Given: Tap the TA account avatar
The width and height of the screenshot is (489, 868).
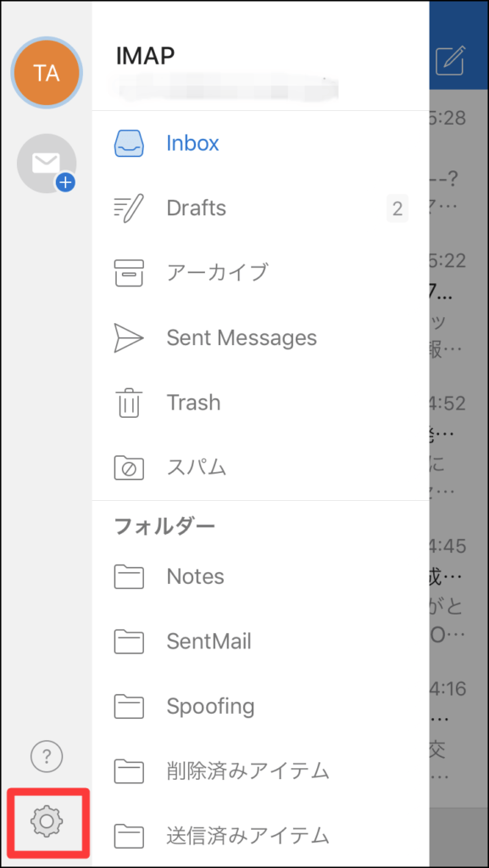Looking at the screenshot, I should click(47, 73).
